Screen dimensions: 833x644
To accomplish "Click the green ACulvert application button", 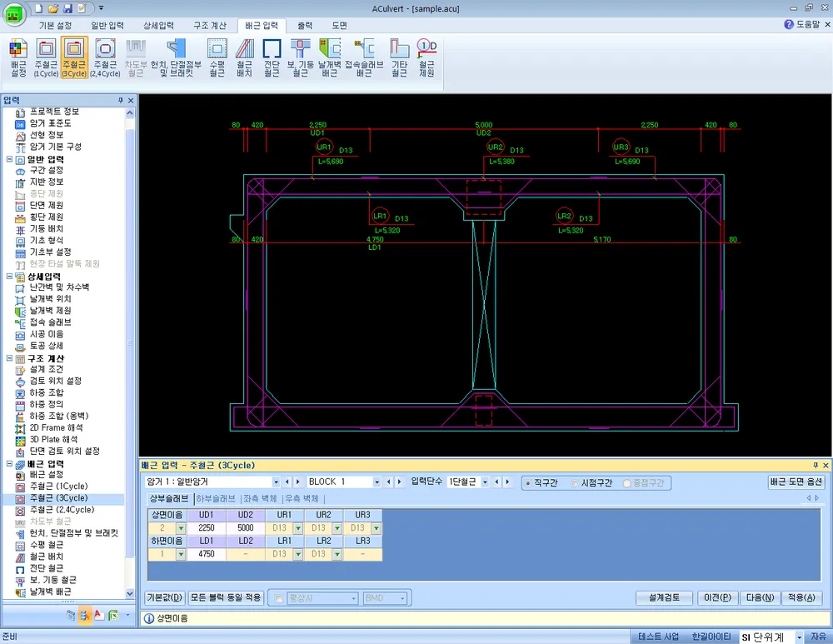I will [14, 14].
